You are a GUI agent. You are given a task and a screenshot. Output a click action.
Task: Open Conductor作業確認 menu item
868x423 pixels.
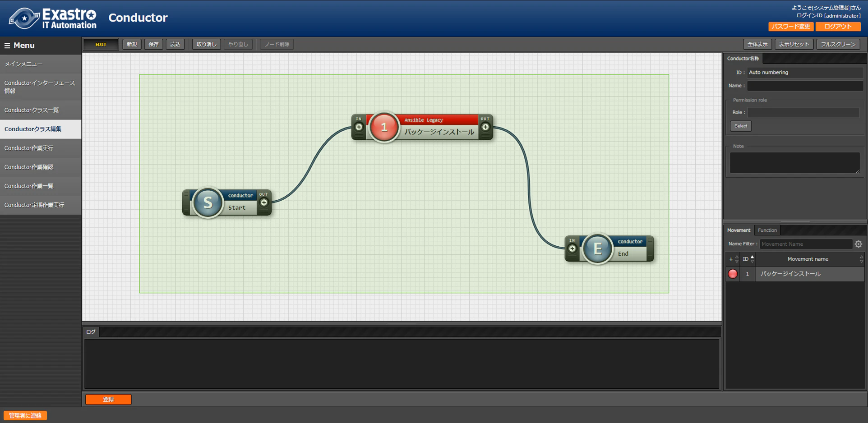[x=41, y=167]
